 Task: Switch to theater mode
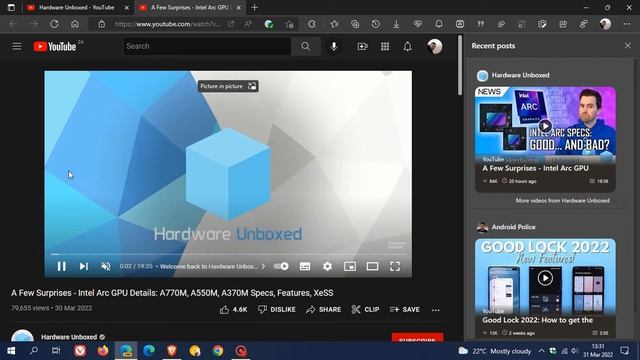[x=372, y=267]
